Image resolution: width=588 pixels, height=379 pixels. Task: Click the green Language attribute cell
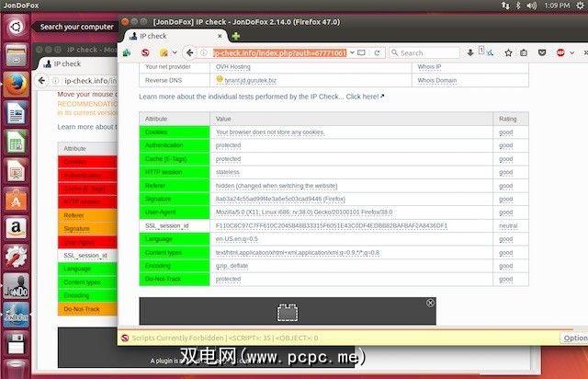pyautogui.click(x=175, y=239)
